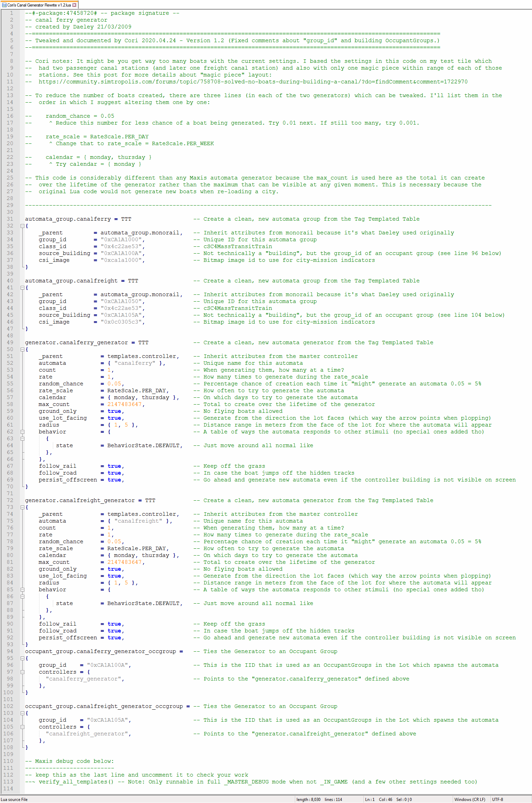
Task: Click 'cSC4MassTransitTrain' comment on line 35
Action: (x=238, y=246)
